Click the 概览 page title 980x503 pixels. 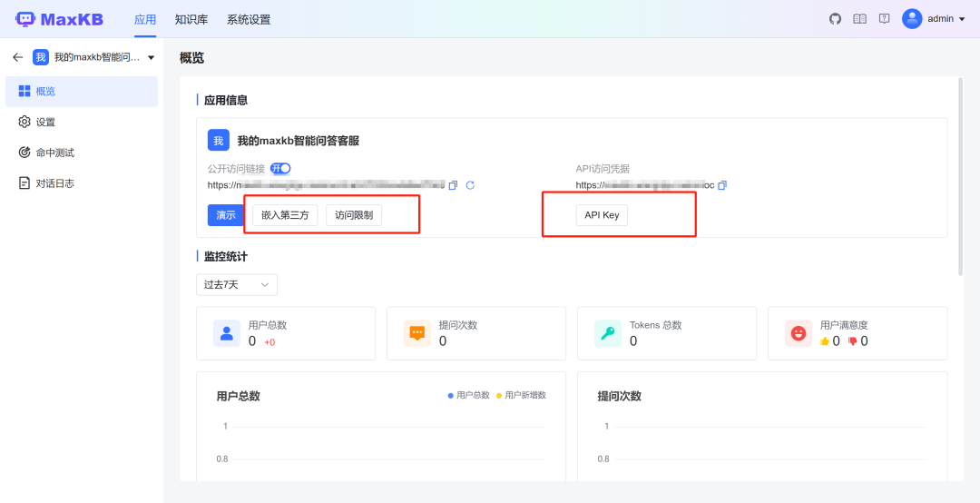tap(191, 58)
